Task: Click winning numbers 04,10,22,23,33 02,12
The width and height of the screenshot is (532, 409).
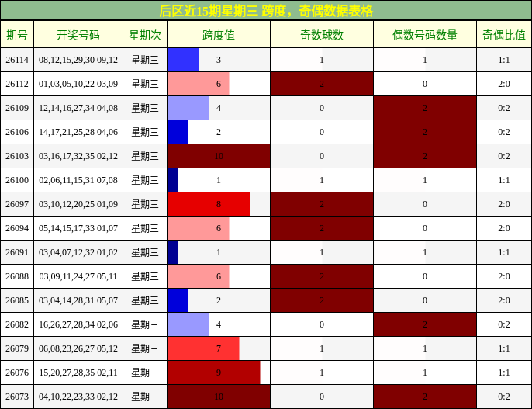Action: coord(78,397)
